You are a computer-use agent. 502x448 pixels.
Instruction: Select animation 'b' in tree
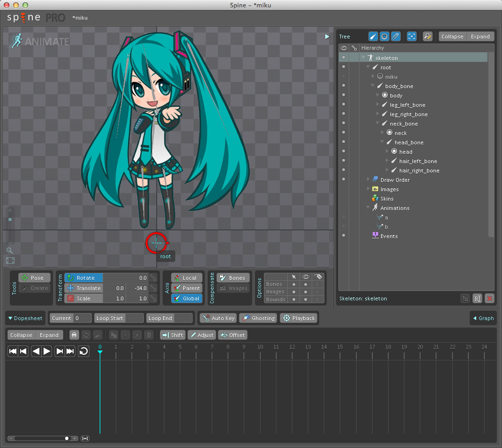click(386, 227)
